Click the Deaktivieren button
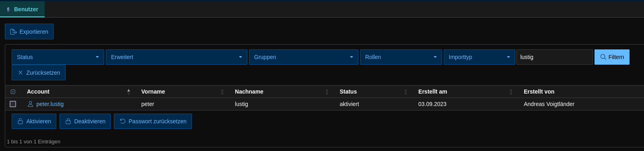This screenshot has height=151, width=644. pyautogui.click(x=85, y=121)
